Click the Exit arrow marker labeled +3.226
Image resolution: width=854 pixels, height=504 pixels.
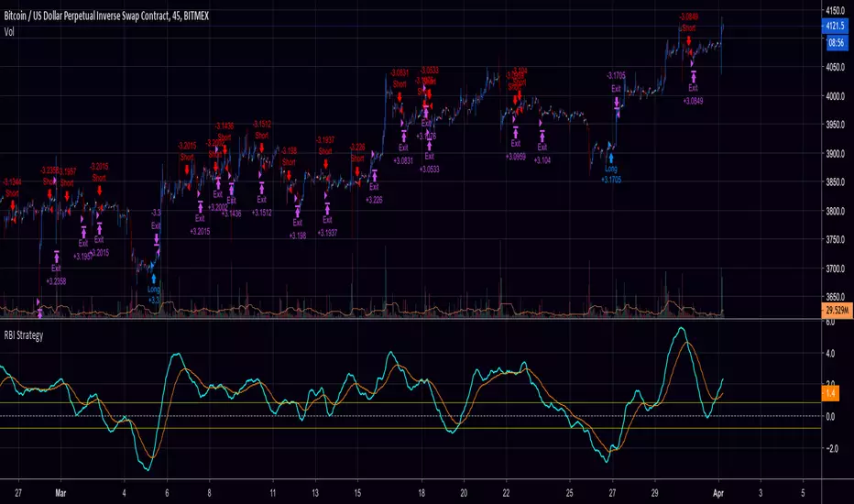click(373, 174)
